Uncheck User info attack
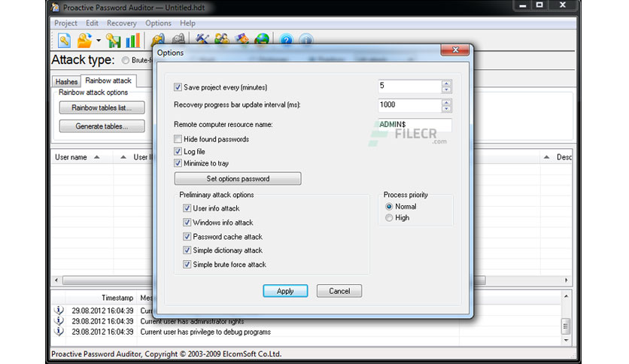This screenshot has height=364, width=629. tap(187, 208)
